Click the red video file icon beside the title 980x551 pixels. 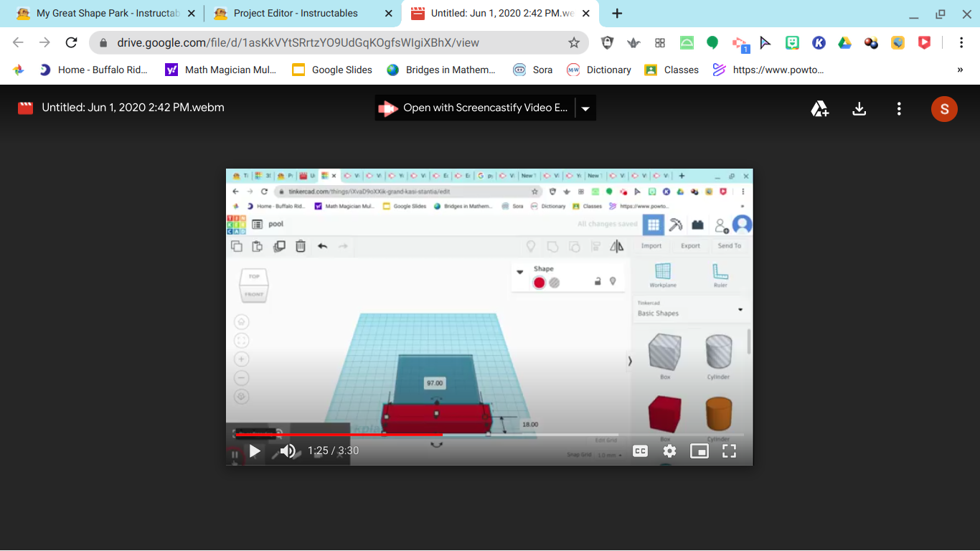click(26, 108)
